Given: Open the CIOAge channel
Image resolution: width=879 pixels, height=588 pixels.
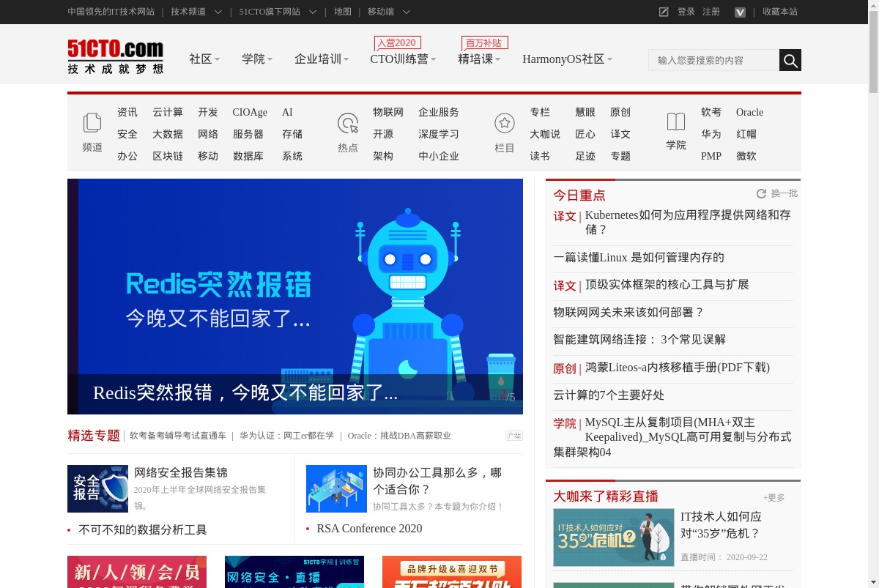Looking at the screenshot, I should tap(250, 112).
